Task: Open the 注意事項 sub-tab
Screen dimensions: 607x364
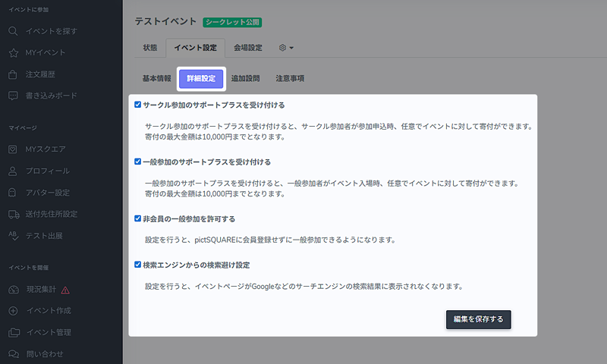Action: [x=290, y=78]
